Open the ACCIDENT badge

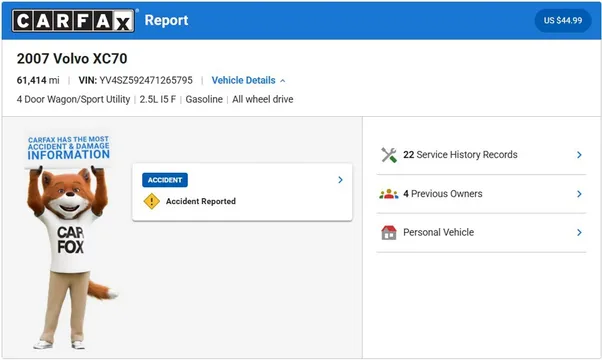[165, 180]
